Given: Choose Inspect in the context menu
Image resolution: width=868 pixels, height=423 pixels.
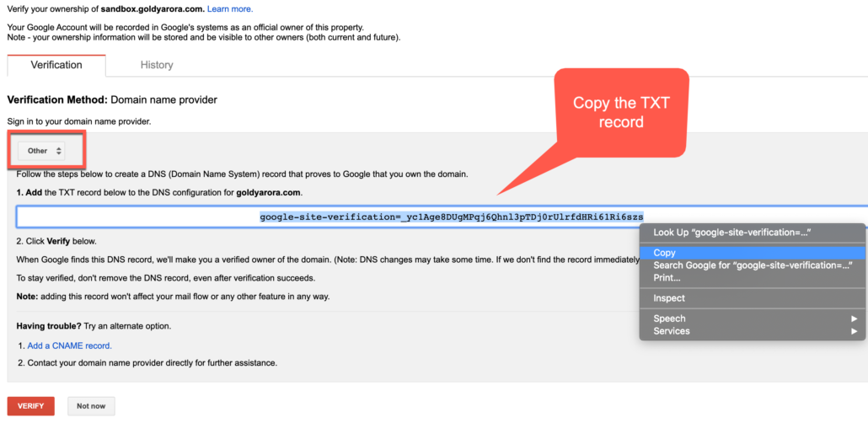Looking at the screenshot, I should (752, 298).
